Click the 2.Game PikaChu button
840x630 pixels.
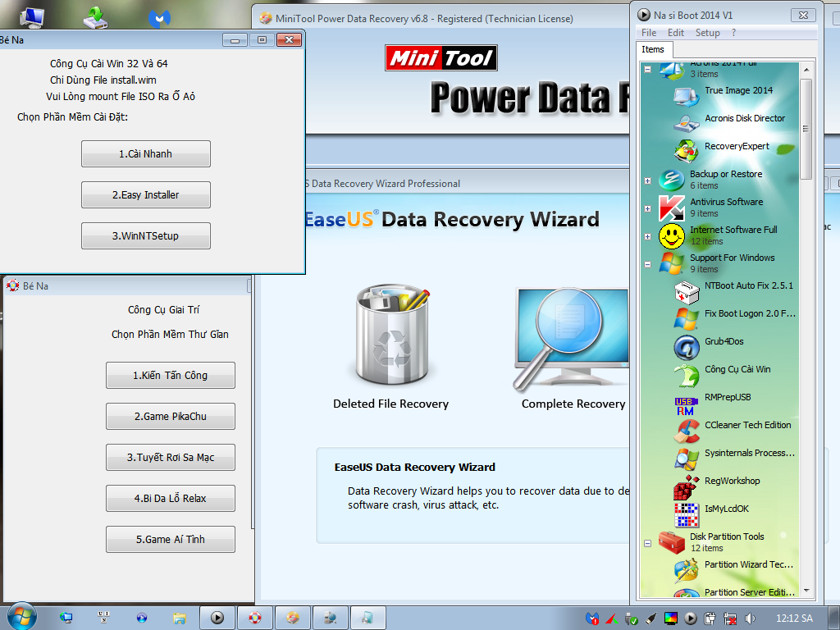[x=171, y=416]
